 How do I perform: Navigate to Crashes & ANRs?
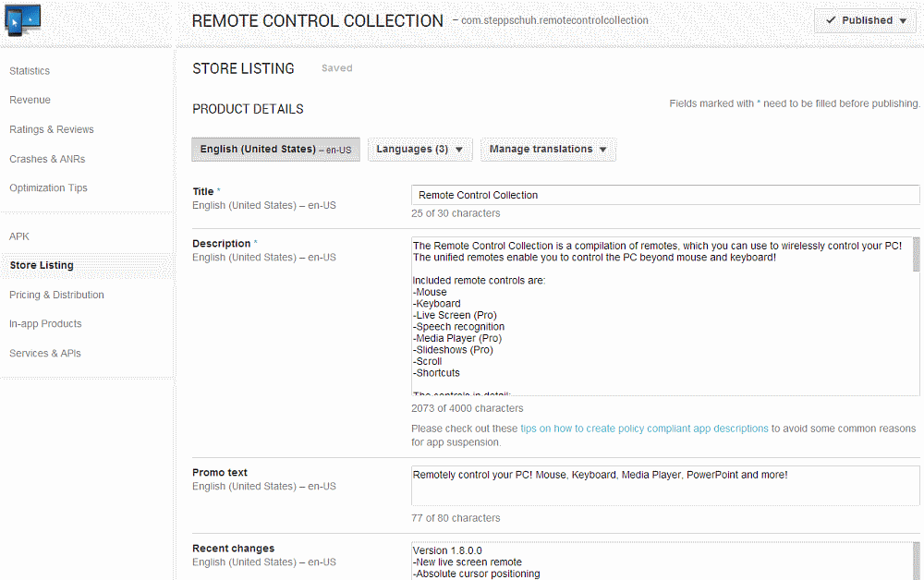[47, 159]
